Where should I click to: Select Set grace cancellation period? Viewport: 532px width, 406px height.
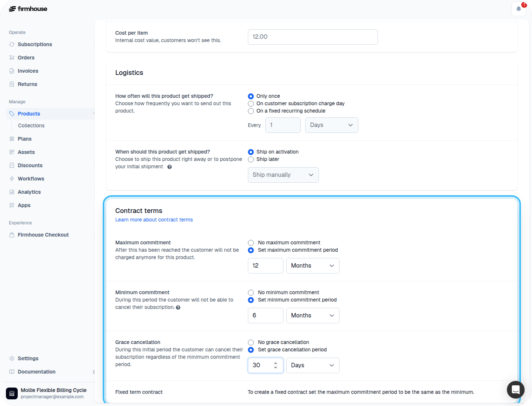click(251, 350)
